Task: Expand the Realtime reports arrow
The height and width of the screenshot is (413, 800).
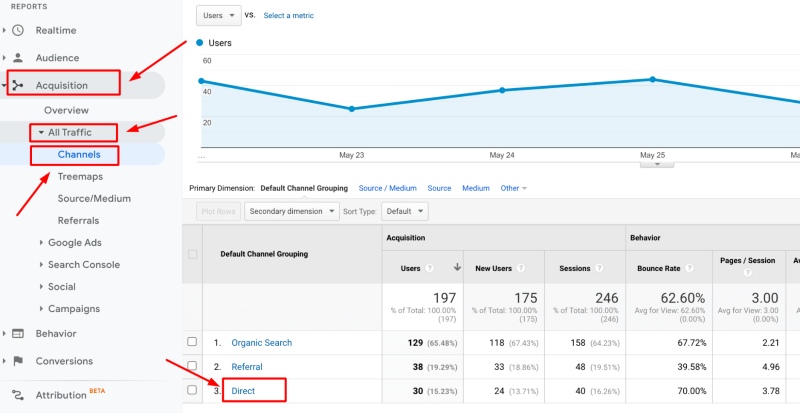Action: point(4,30)
